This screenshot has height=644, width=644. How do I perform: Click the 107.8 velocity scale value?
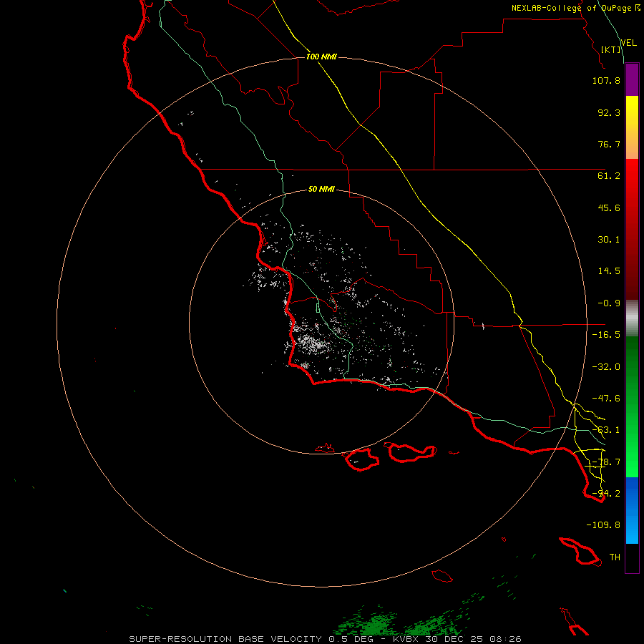[x=606, y=80]
